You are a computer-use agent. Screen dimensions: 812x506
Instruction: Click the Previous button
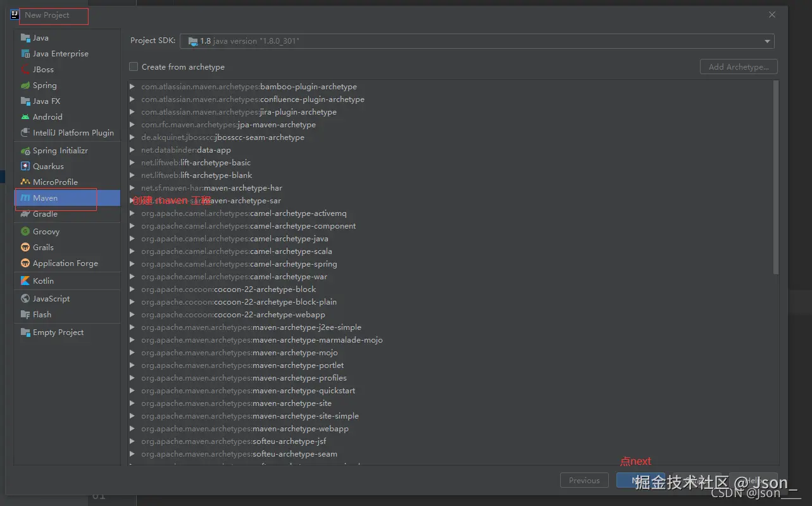(x=584, y=481)
